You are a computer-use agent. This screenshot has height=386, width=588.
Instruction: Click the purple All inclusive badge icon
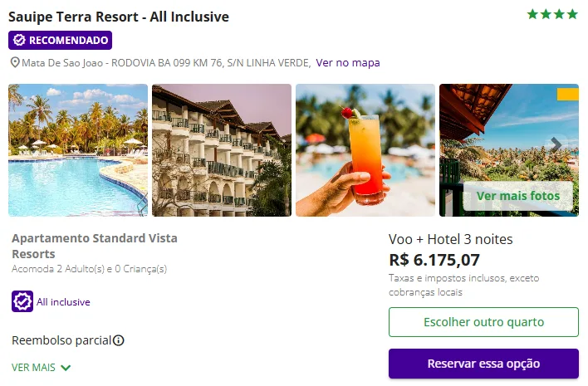click(x=22, y=301)
